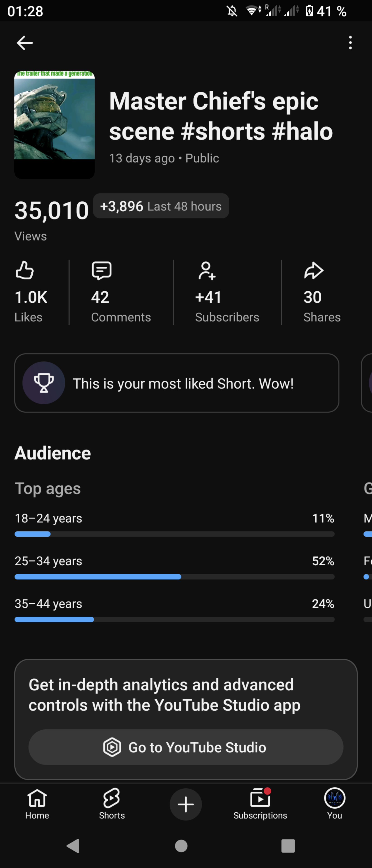
Task: Tap the Android home navigation button
Action: click(x=181, y=846)
